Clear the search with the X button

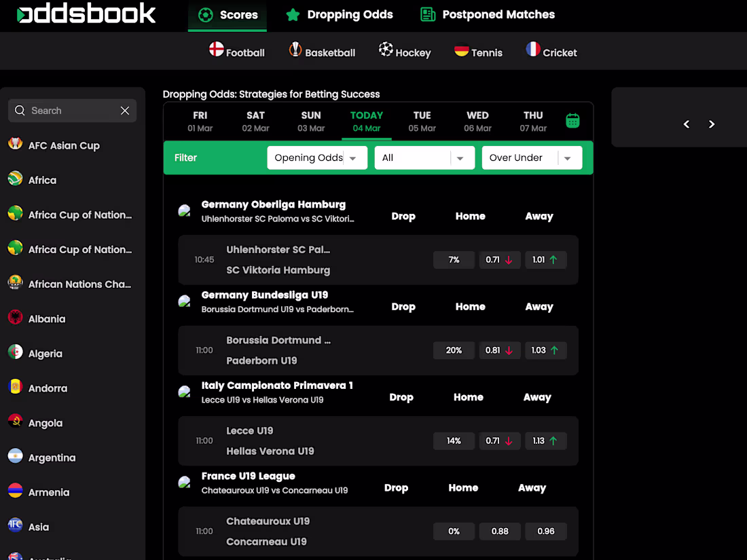125,111
